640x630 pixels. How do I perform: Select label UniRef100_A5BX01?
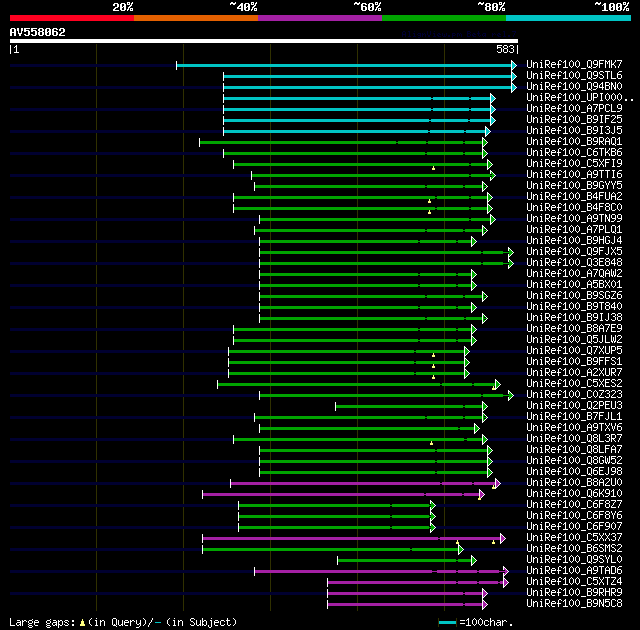(x=574, y=284)
